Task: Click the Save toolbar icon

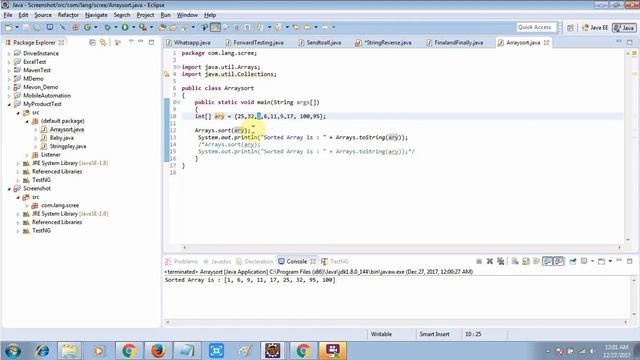Action: 25,27
